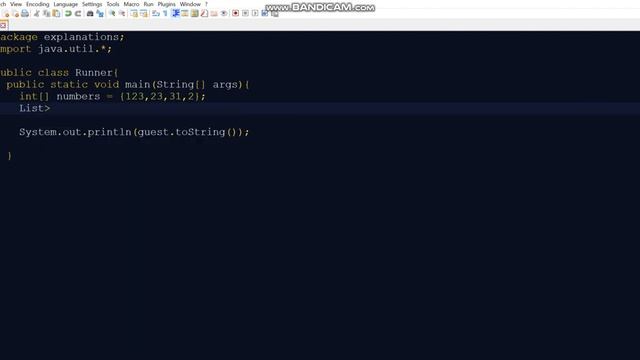This screenshot has width=640, height=360.
Task: Cut selection with the scissors icon
Action: (x=37, y=13)
